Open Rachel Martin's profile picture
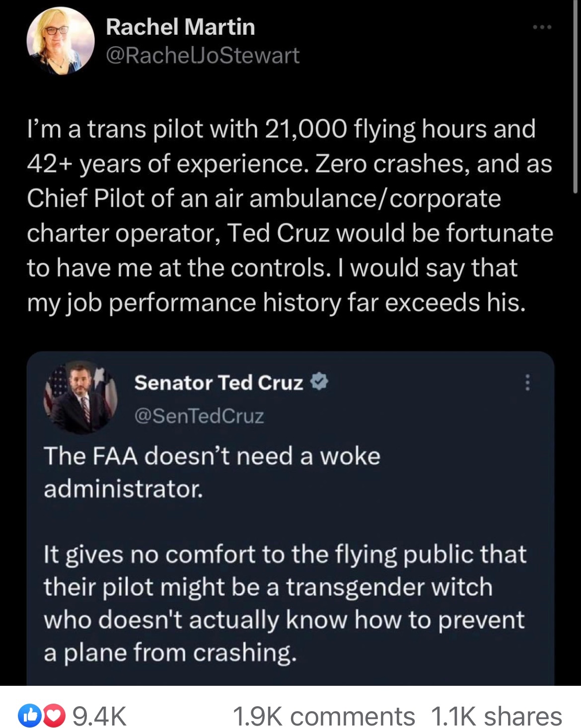Screen dimensions: 581x728 pyautogui.click(x=61, y=41)
